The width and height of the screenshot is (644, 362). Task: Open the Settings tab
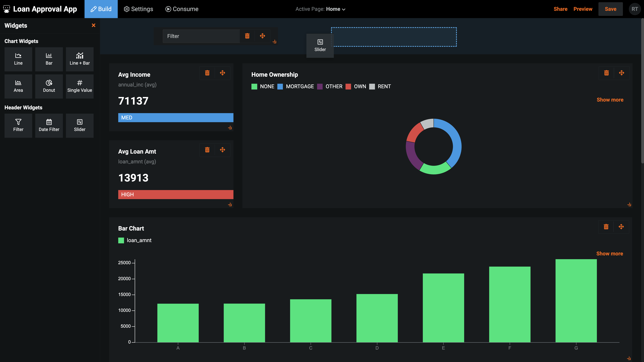138,9
